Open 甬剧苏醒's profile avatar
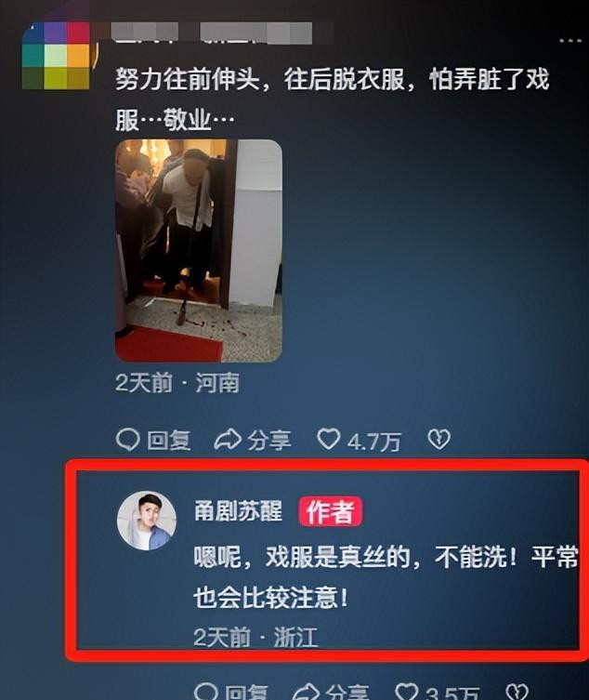Viewport: 589px width, 700px height. pos(147,521)
